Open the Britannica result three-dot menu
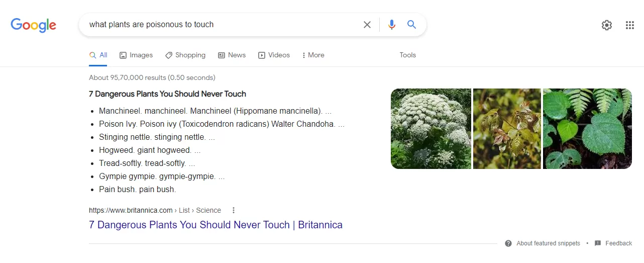The width and height of the screenshot is (644, 263). 234,210
